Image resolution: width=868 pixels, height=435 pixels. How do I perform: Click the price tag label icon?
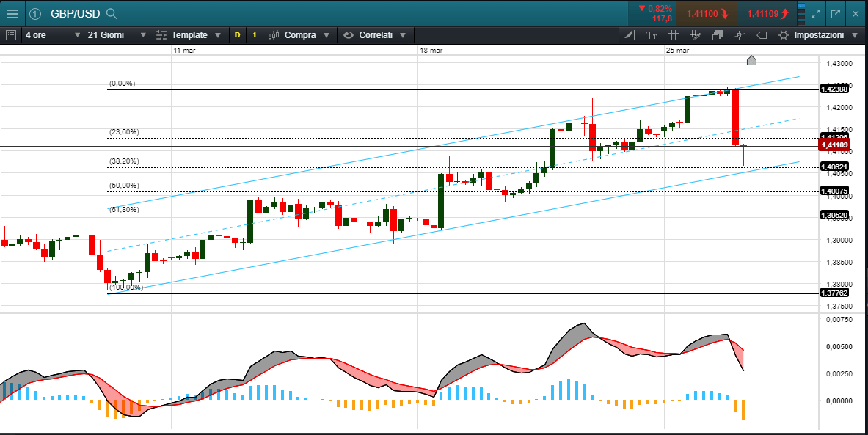click(761, 35)
